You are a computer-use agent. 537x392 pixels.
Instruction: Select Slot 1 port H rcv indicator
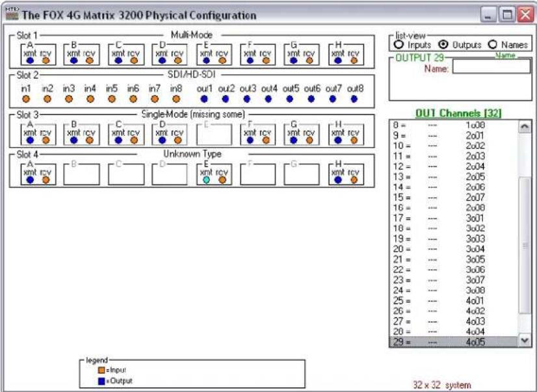(x=354, y=60)
